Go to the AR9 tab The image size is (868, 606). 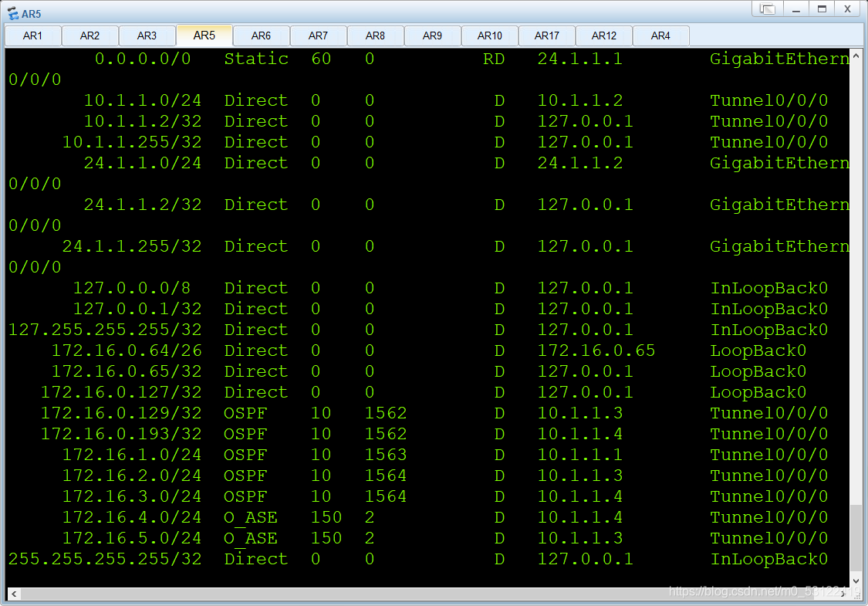(432, 36)
